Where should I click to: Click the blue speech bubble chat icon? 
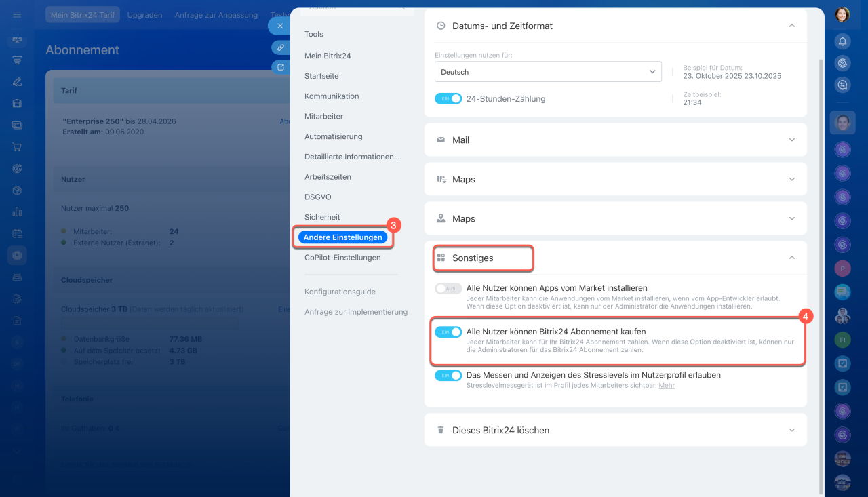click(842, 292)
